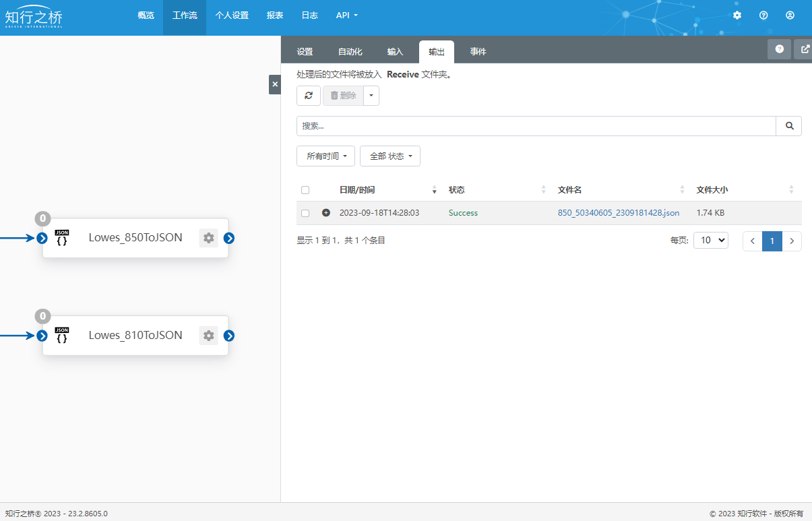The image size is (812, 521).
Task: Open the 所有时间 time filter dropdown
Action: point(326,156)
